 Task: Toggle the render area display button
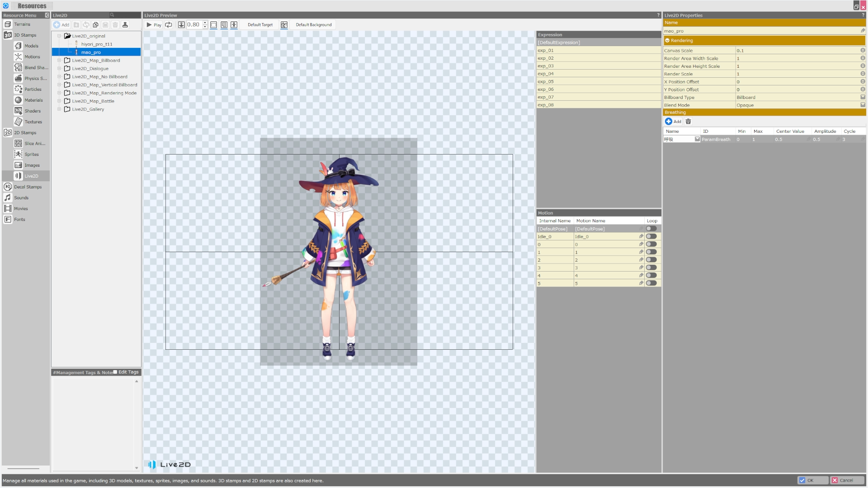click(224, 25)
